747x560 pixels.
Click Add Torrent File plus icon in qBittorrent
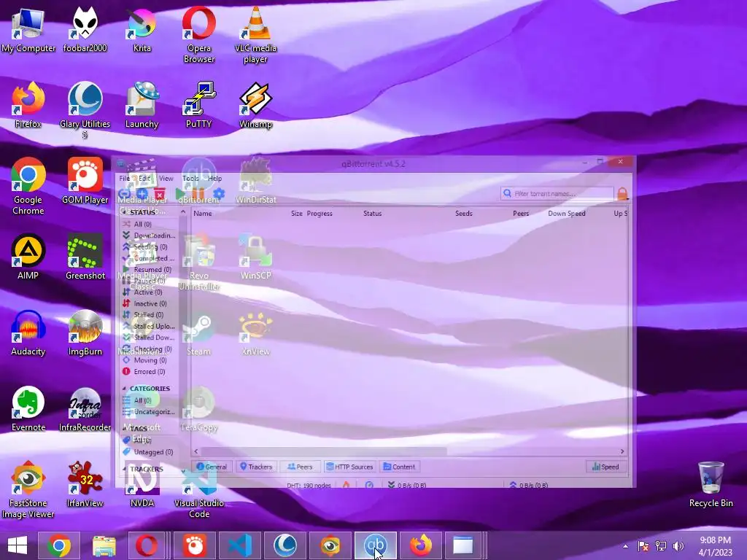[x=142, y=194]
